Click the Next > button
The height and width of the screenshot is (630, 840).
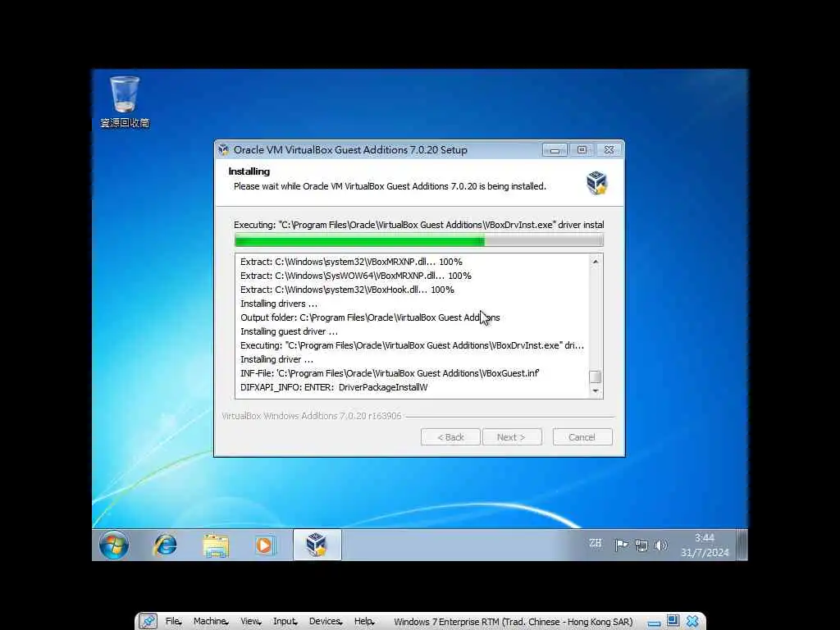[512, 437]
